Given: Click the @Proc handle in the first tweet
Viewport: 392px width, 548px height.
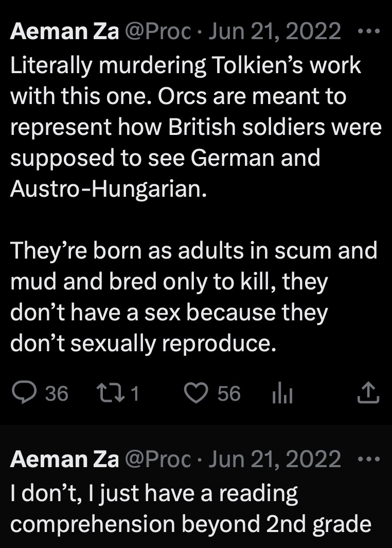Looking at the screenshot, I should coord(158,32).
